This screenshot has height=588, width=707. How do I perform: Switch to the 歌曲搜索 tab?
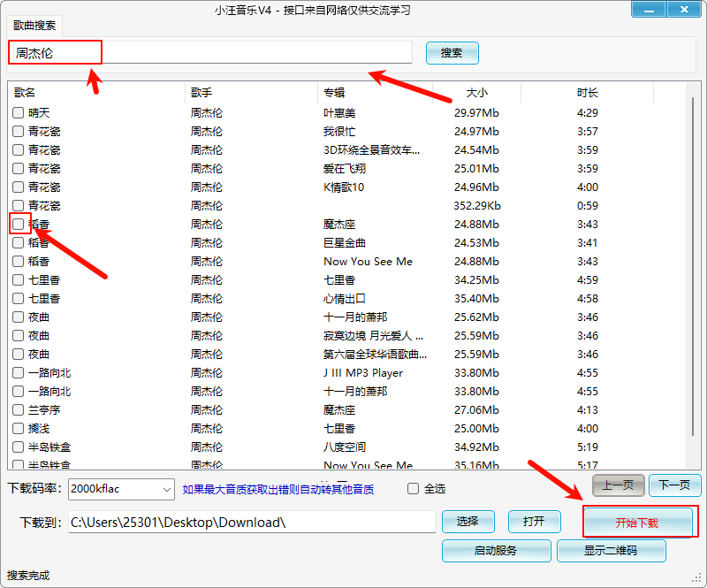pos(34,27)
